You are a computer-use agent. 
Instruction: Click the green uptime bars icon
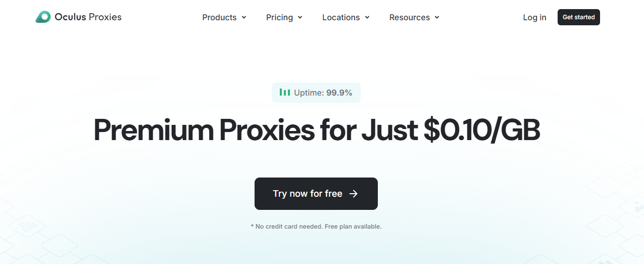click(285, 93)
